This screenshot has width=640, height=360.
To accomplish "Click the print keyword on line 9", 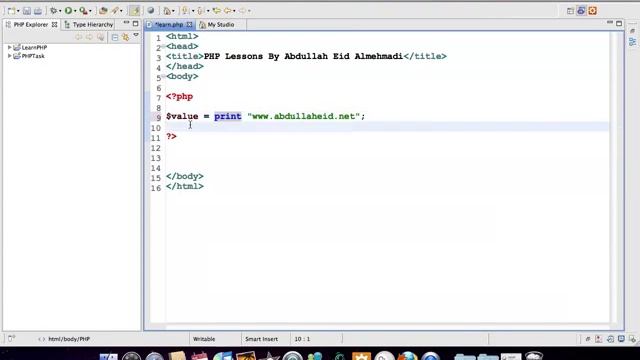I will [x=228, y=116].
